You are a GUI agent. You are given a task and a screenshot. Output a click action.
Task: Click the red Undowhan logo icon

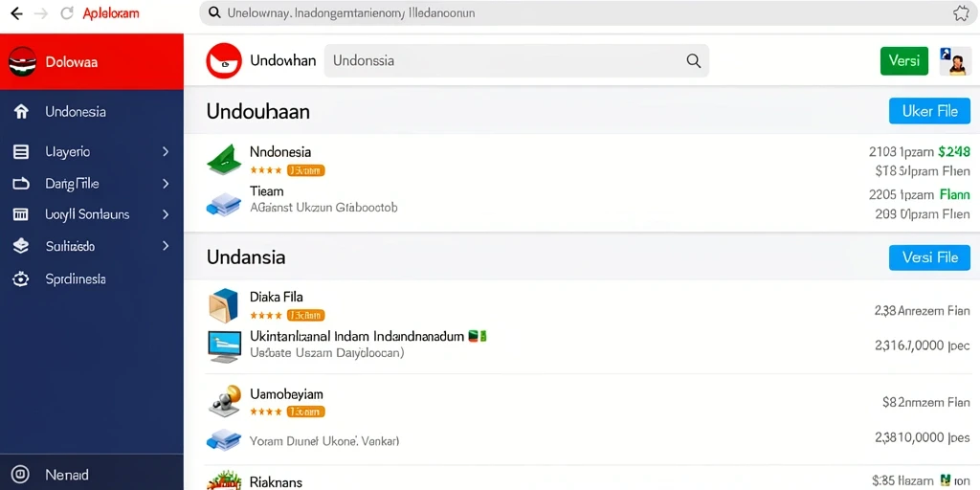pos(224,60)
